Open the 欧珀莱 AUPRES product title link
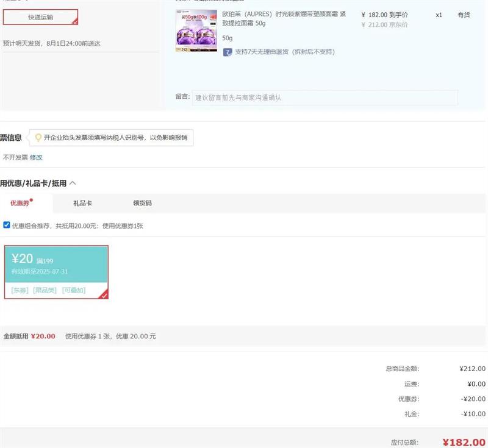This screenshot has width=488, height=448. [284, 18]
